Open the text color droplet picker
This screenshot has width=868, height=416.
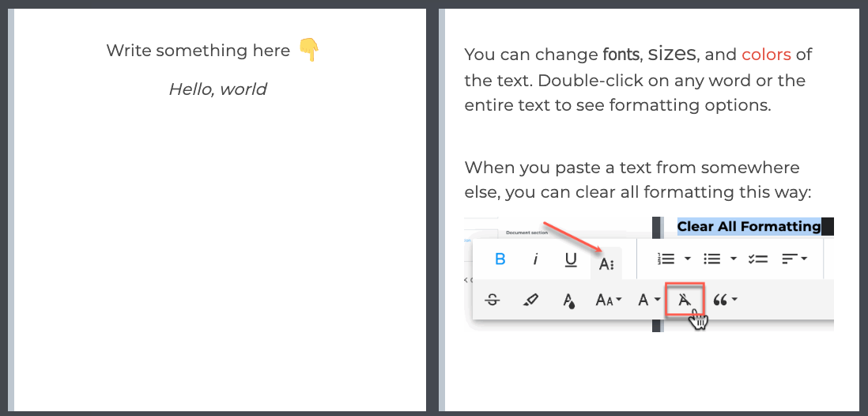(568, 301)
